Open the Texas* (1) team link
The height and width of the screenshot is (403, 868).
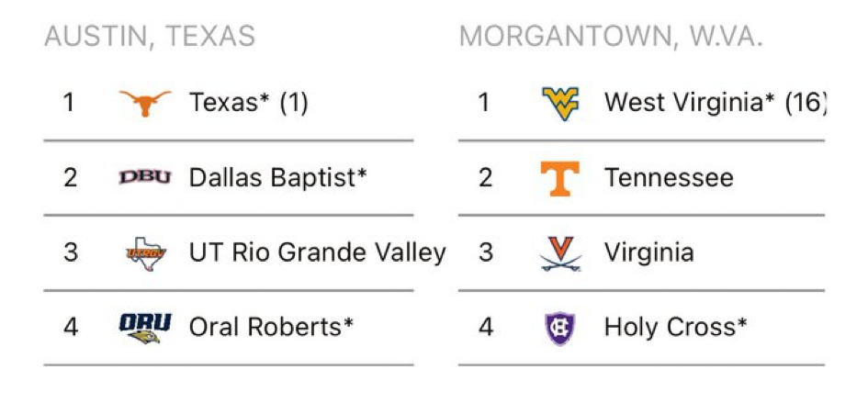249,103
